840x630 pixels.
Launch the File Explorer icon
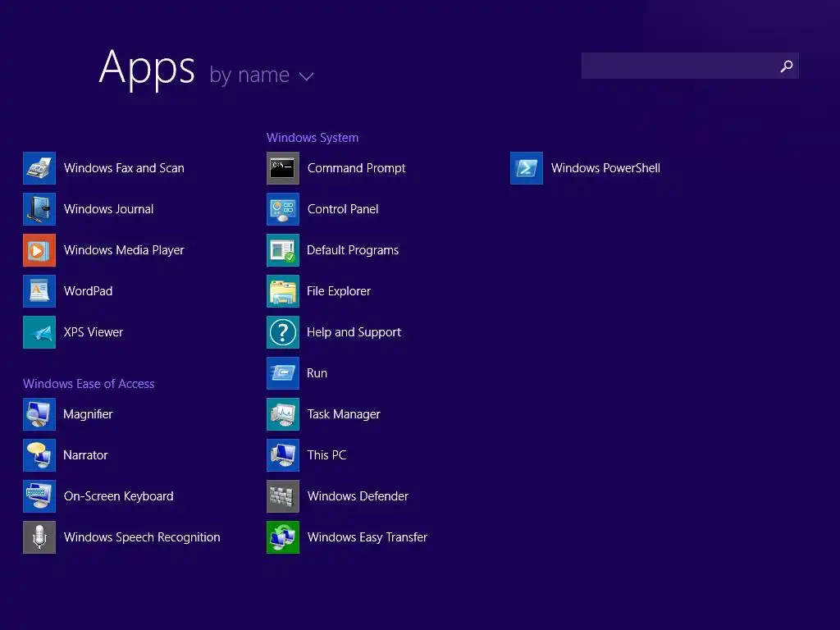[x=283, y=291]
